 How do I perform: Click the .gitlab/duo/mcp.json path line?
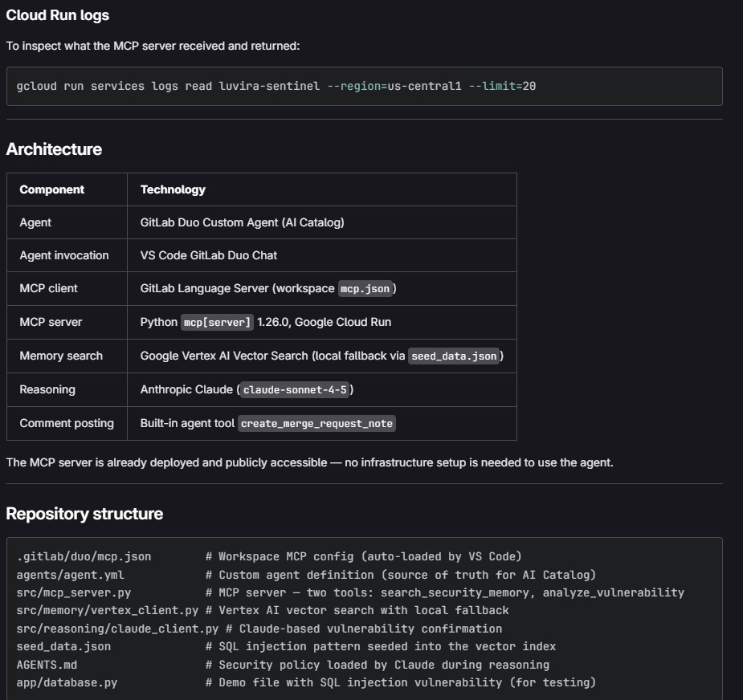(84, 556)
